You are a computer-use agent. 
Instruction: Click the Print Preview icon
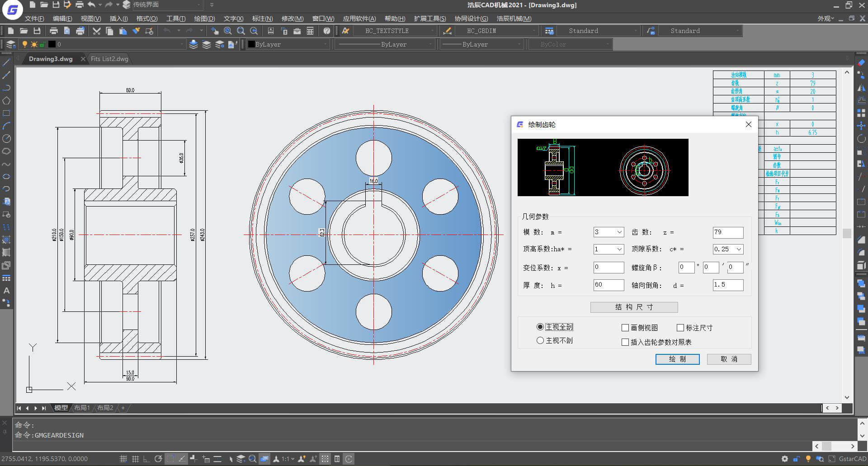click(x=67, y=31)
